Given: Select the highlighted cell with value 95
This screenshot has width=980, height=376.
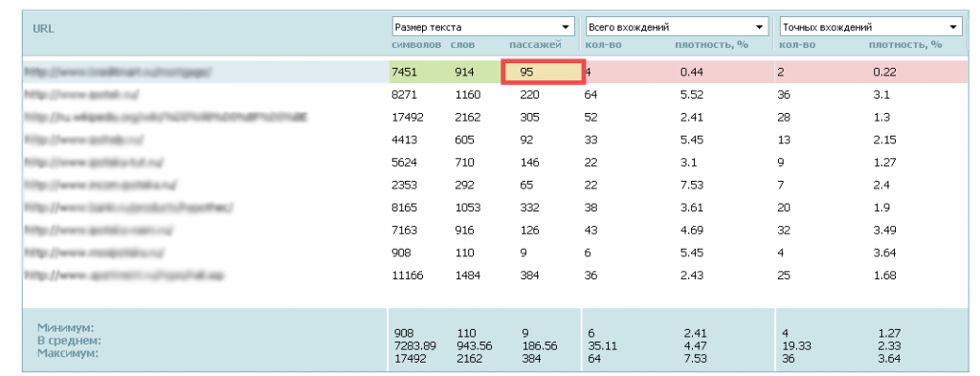Looking at the screenshot, I should click(544, 72).
